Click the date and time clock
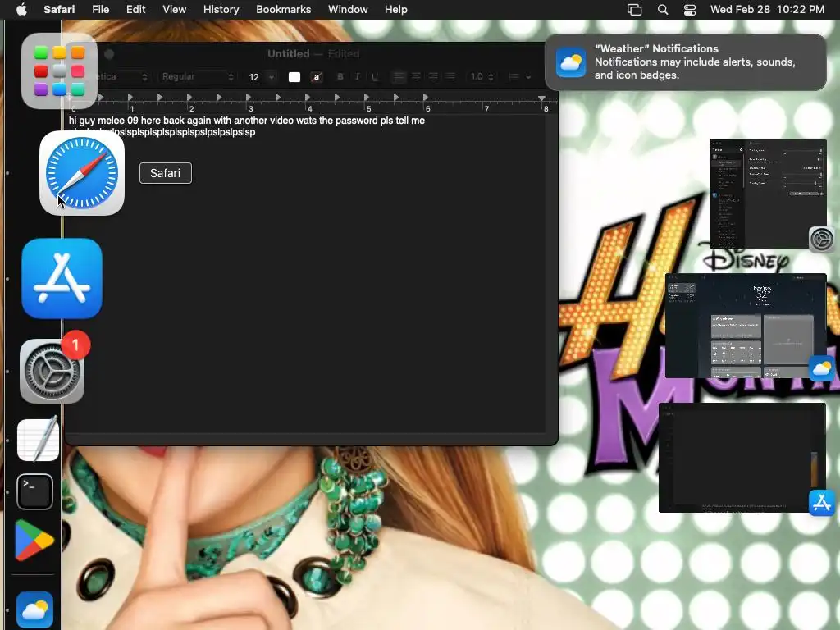Image resolution: width=840 pixels, height=630 pixels. click(x=767, y=10)
